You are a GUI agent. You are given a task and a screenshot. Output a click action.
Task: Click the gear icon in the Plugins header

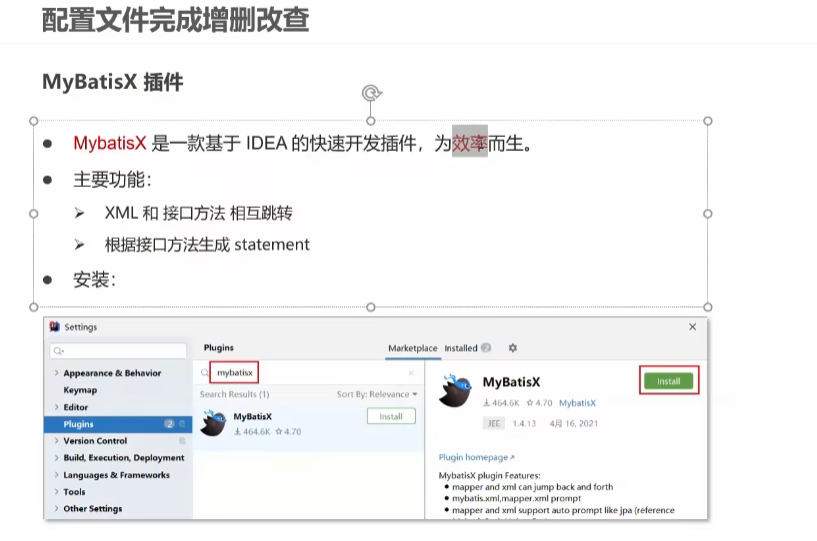click(x=513, y=348)
